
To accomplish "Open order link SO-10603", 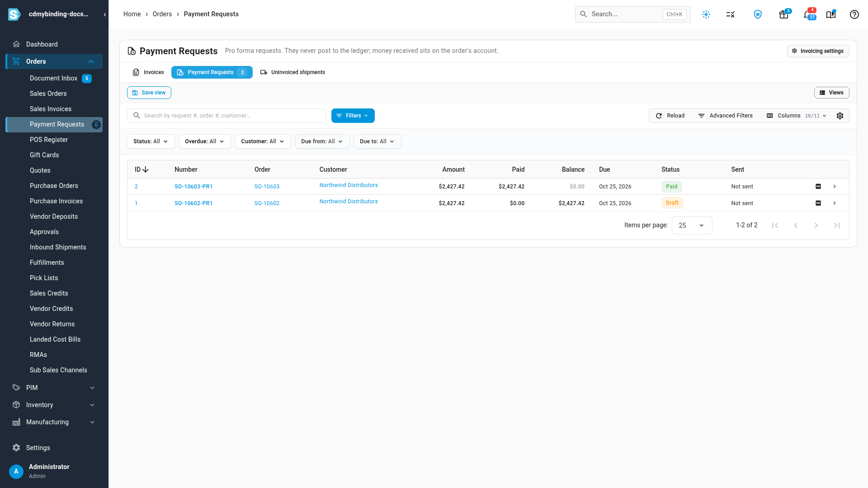I will coord(267,187).
